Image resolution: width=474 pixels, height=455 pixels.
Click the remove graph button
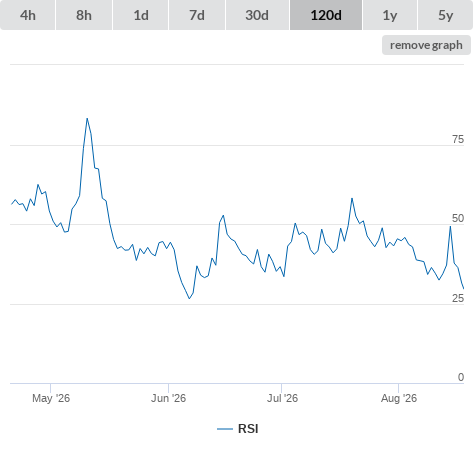tap(426, 45)
